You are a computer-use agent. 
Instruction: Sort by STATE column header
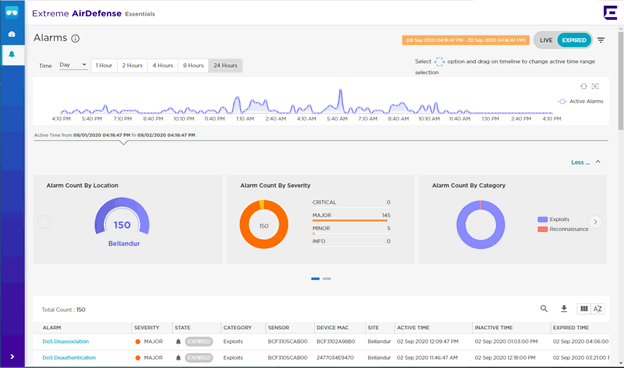pyautogui.click(x=182, y=327)
